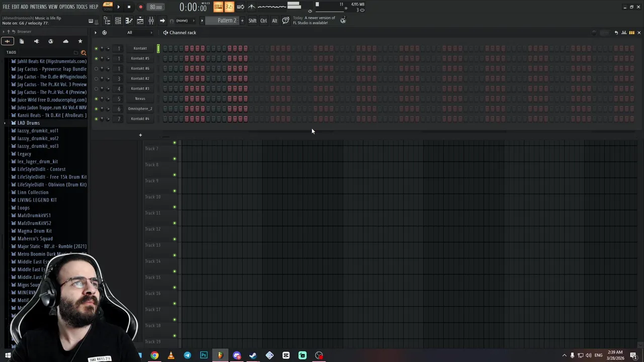Click the Nexus channel button

[x=140, y=99]
